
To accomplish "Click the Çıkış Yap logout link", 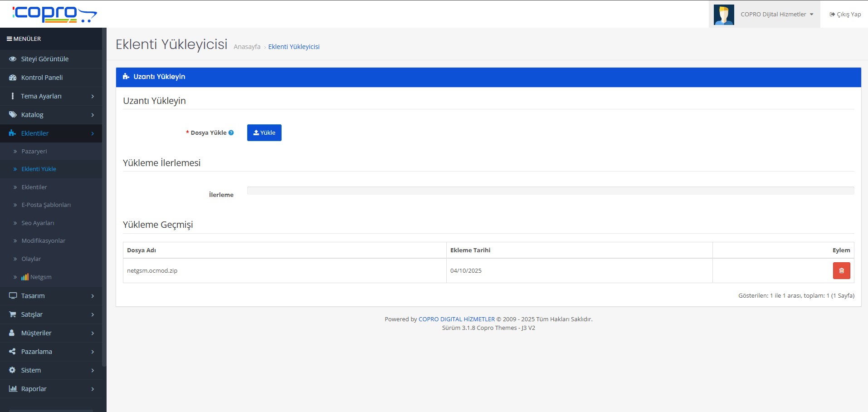I will (x=845, y=15).
